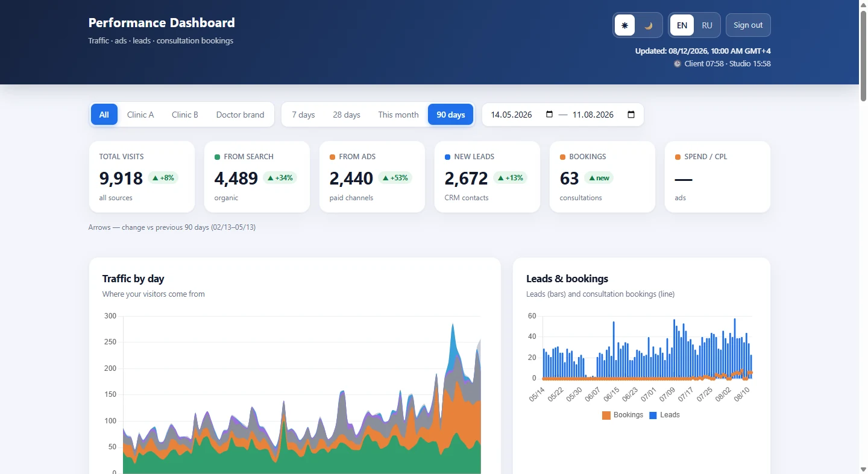Screen dimensions: 868x474
Task: Toggle Leads series in chart legend
Action: click(x=664, y=415)
